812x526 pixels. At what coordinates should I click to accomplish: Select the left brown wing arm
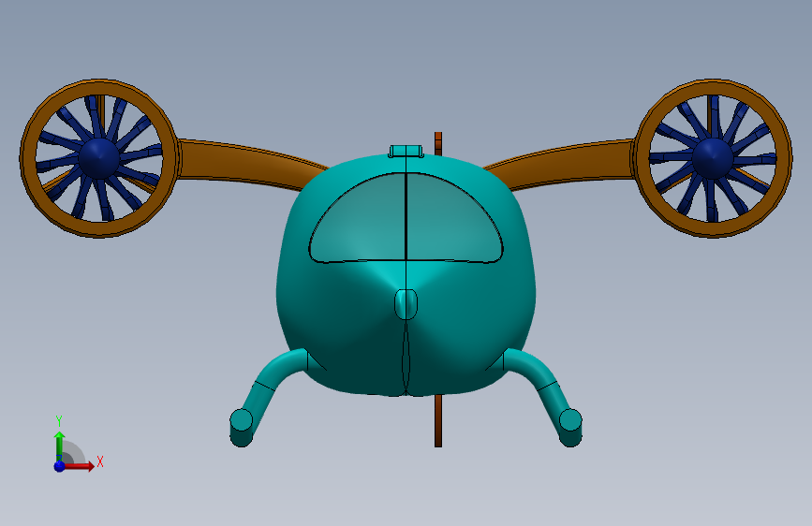[x=244, y=163]
